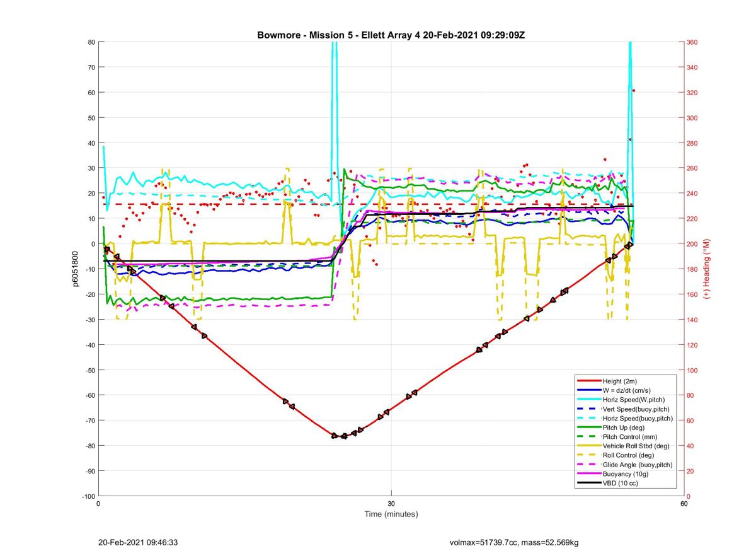Click the "Glide Angle (buoy,pitch)" legend entry
The height and width of the screenshot is (558, 756).
pyautogui.click(x=638, y=465)
